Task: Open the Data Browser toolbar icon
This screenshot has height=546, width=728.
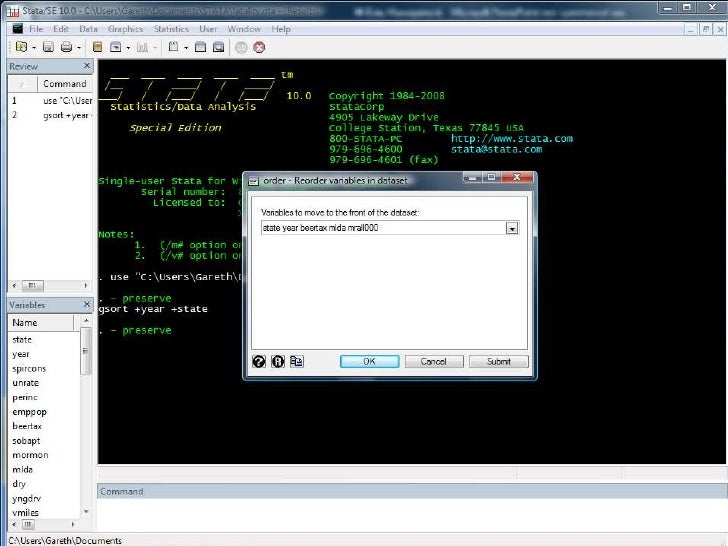Action: (219, 47)
